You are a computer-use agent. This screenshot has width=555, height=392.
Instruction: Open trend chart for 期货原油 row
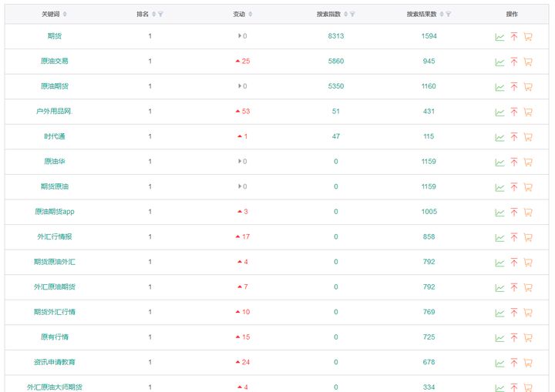pyautogui.click(x=499, y=187)
